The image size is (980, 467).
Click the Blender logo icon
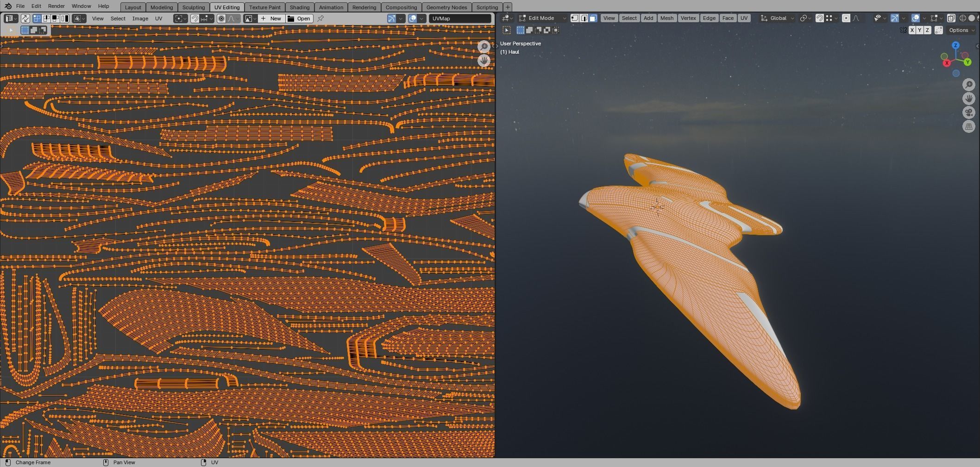tap(7, 6)
